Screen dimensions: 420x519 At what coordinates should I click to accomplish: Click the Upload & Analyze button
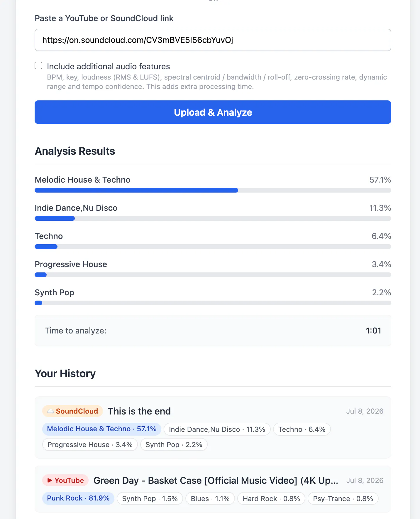(x=213, y=112)
